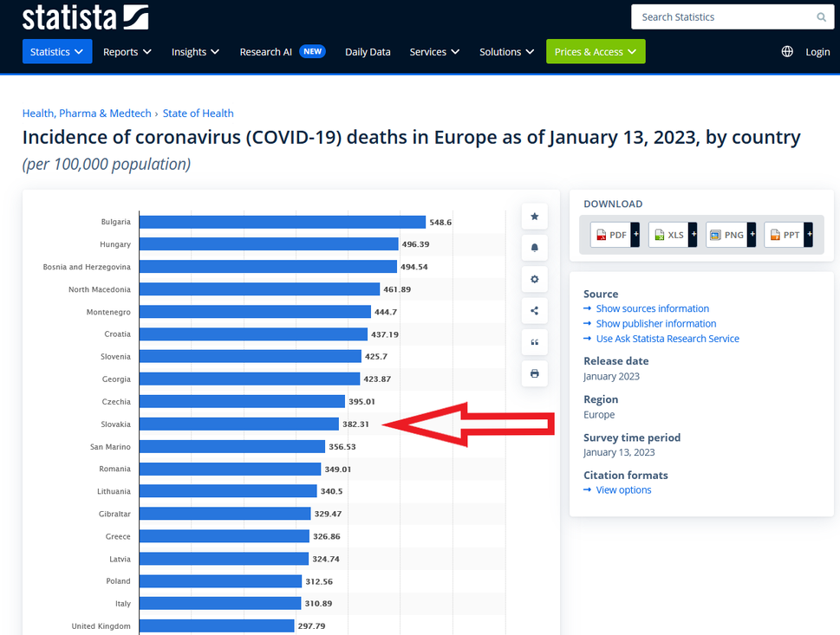Expand the Services dropdown menu

point(434,51)
